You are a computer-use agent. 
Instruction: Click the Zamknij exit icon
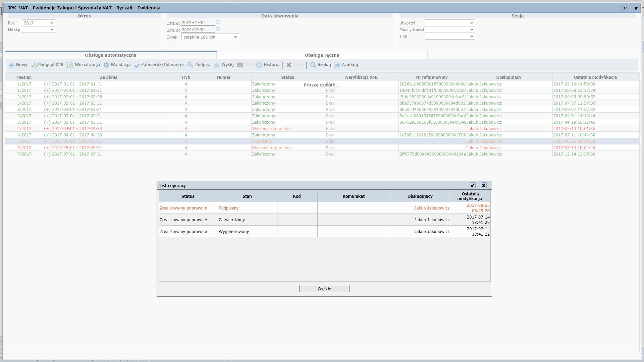(x=337, y=65)
